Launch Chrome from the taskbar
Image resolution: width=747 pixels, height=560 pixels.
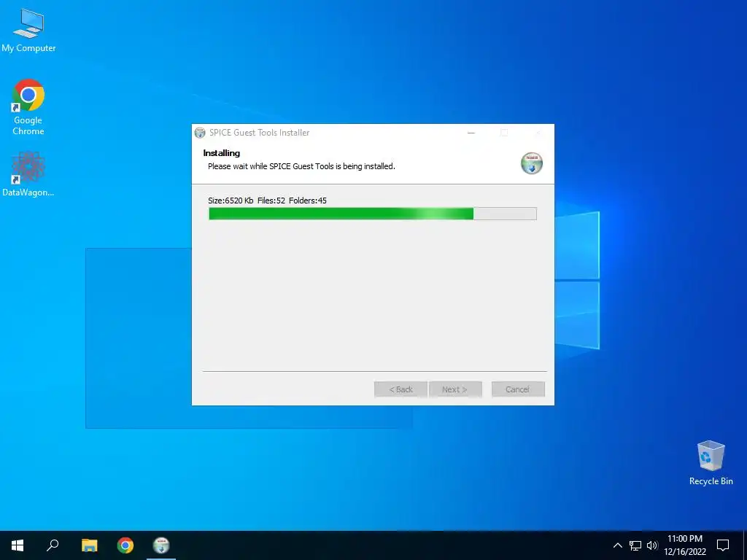coord(125,545)
